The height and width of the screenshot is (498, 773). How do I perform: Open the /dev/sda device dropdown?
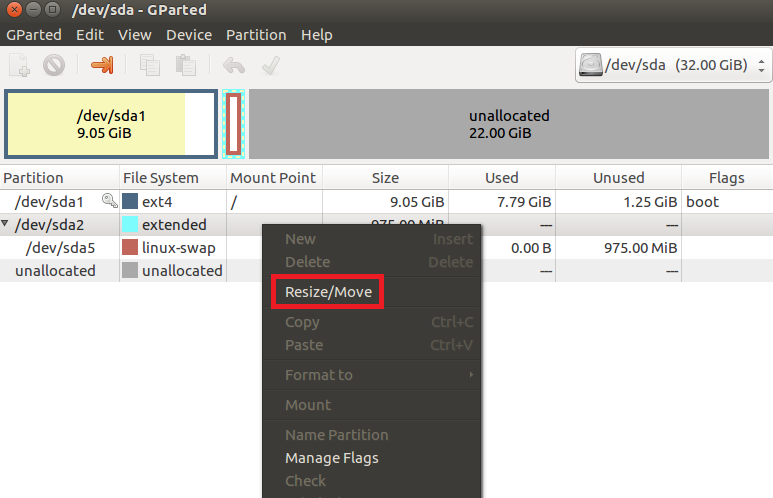[673, 65]
